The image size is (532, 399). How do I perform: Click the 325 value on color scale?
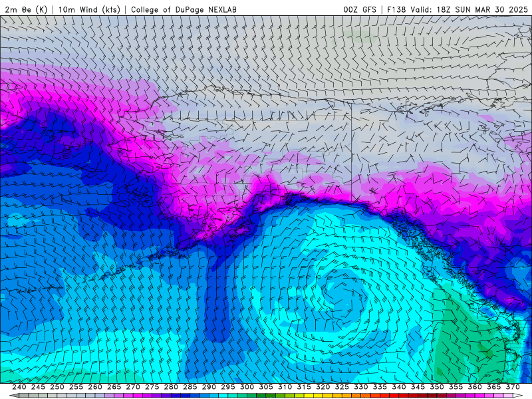pos(342,387)
